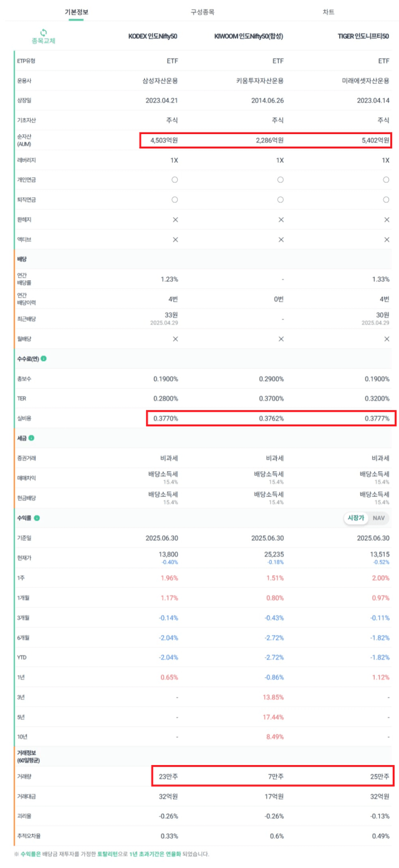Click 토탈리턴 in the footnote
This screenshot has width=399, height=868.
click(108, 854)
